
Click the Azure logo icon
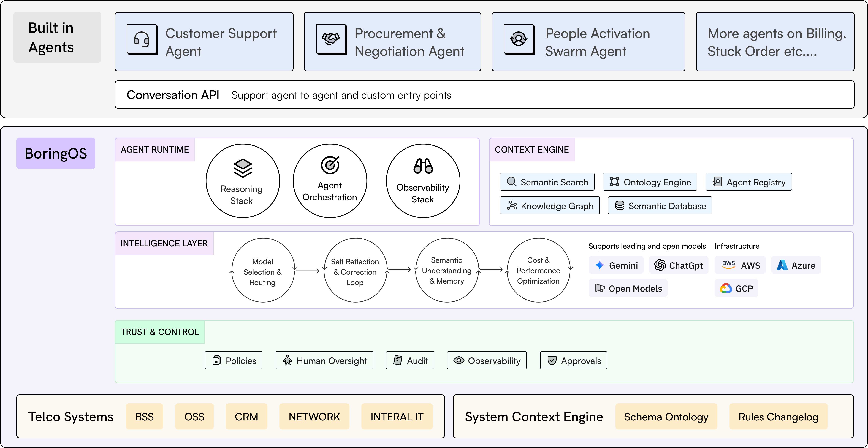coord(782,265)
